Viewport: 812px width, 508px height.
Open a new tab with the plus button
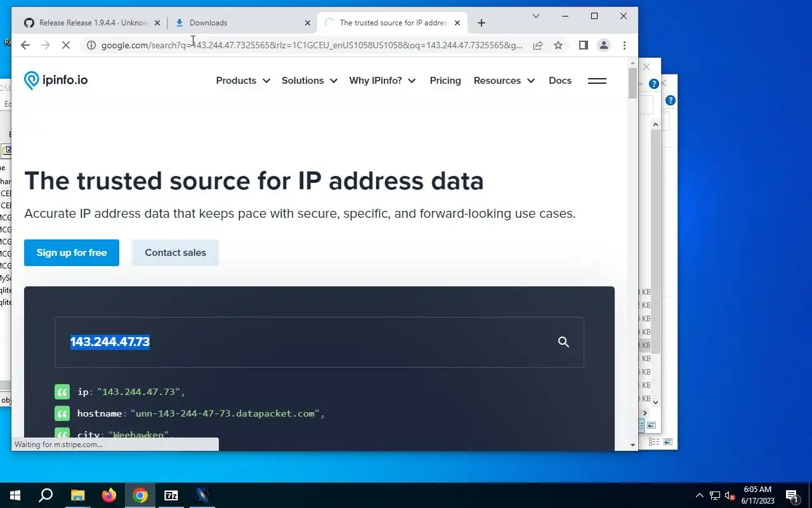pos(481,23)
